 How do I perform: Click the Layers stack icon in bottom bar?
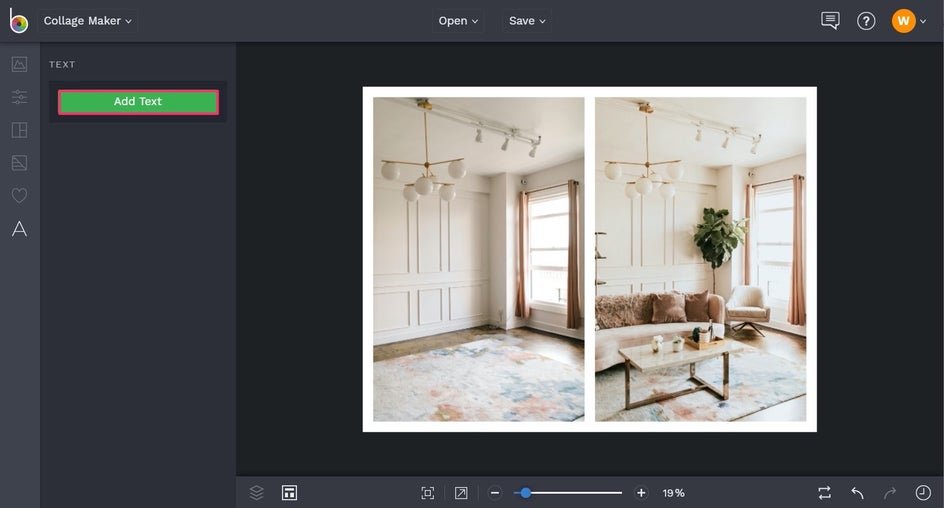pyautogui.click(x=257, y=493)
